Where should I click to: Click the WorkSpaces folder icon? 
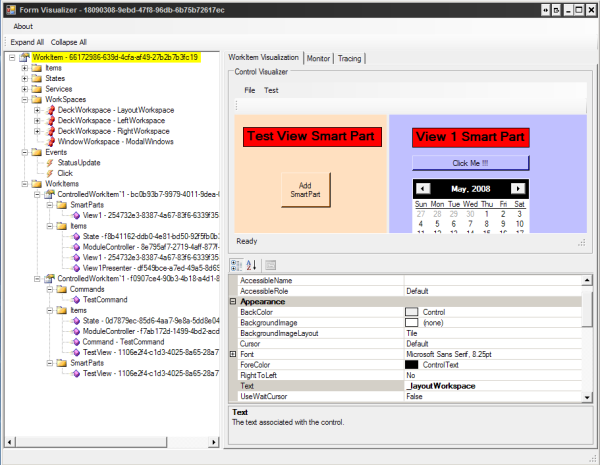tap(37, 100)
